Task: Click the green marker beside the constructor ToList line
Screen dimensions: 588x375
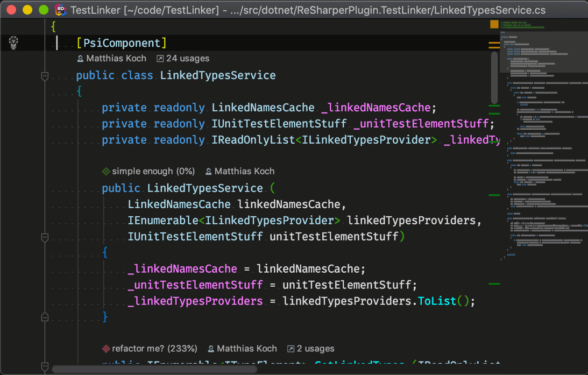Action: (x=494, y=284)
